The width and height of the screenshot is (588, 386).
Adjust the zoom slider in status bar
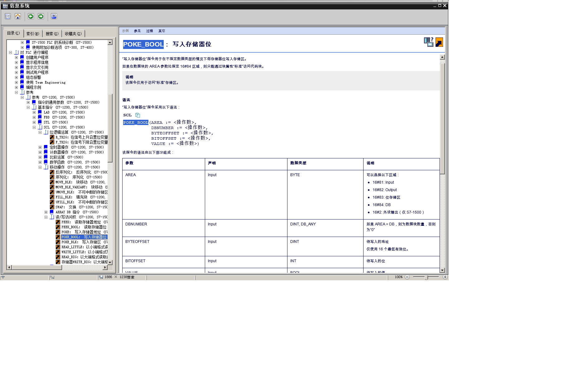click(x=426, y=277)
